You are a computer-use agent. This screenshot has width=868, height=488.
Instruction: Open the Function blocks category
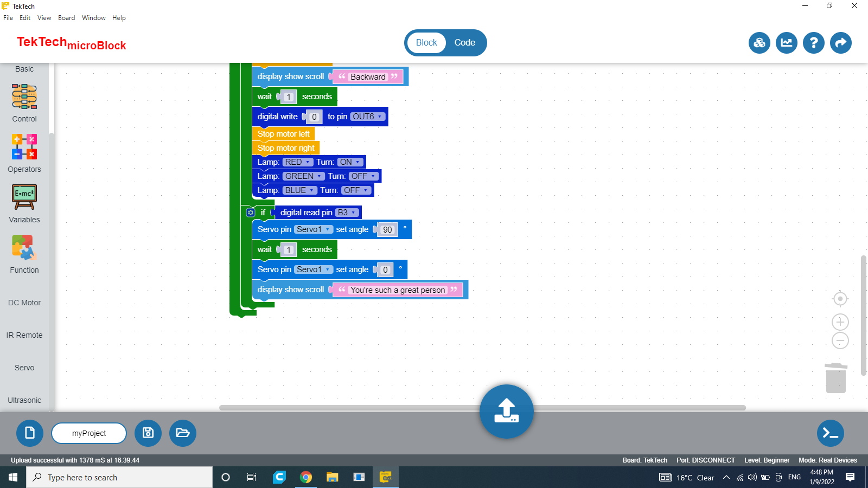24,255
